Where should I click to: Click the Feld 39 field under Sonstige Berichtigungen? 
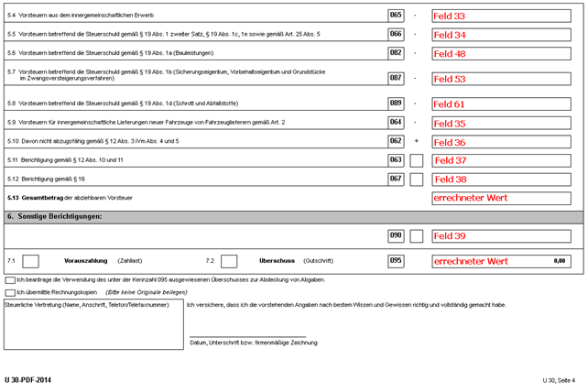[x=502, y=236]
